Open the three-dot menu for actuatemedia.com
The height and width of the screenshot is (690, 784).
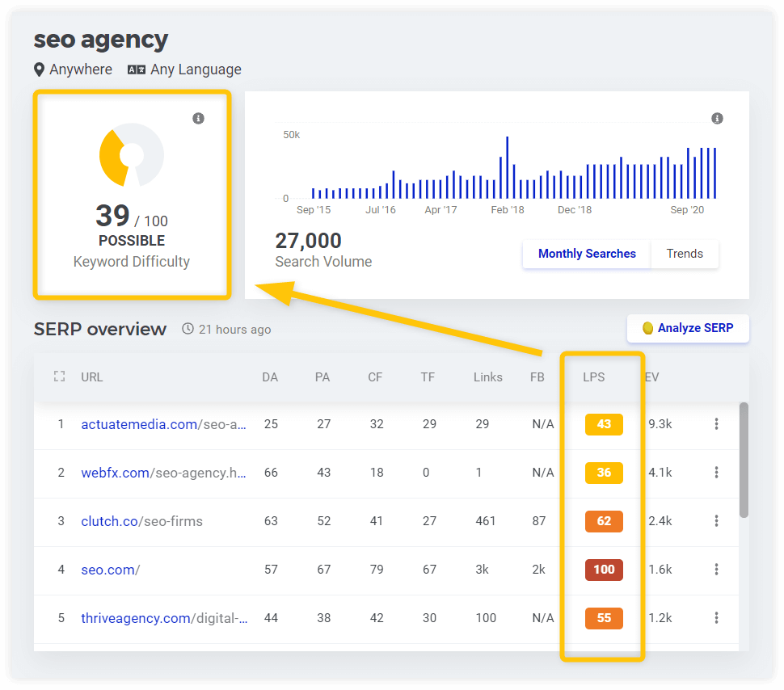[716, 424]
